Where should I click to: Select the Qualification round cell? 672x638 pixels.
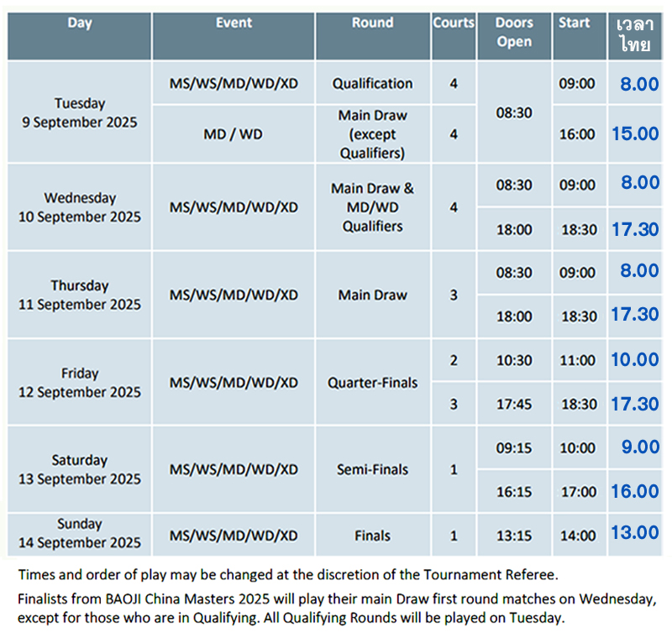(373, 83)
